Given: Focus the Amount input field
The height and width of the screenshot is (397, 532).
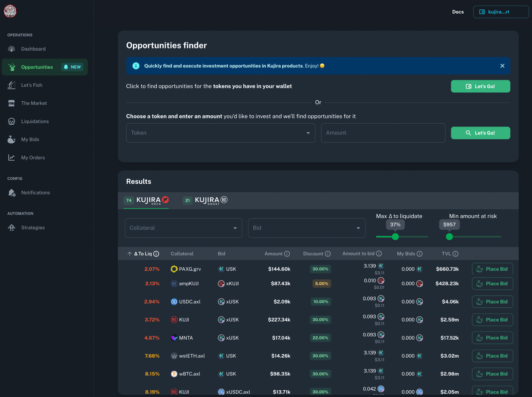Looking at the screenshot, I should coord(383,133).
